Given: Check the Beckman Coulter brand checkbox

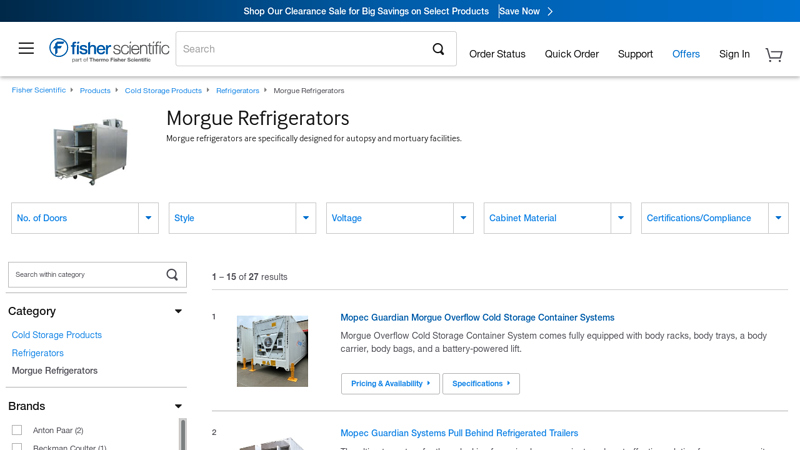Looking at the screenshot, I should click(x=17, y=447).
